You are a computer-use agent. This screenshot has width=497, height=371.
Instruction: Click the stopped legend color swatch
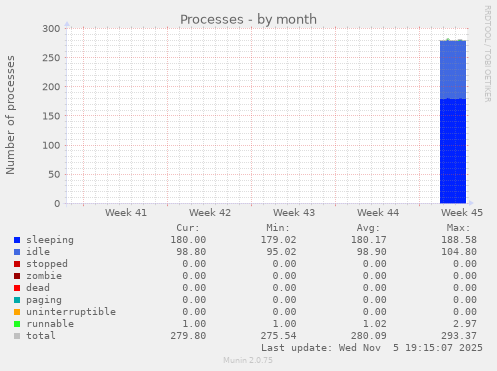17,264
